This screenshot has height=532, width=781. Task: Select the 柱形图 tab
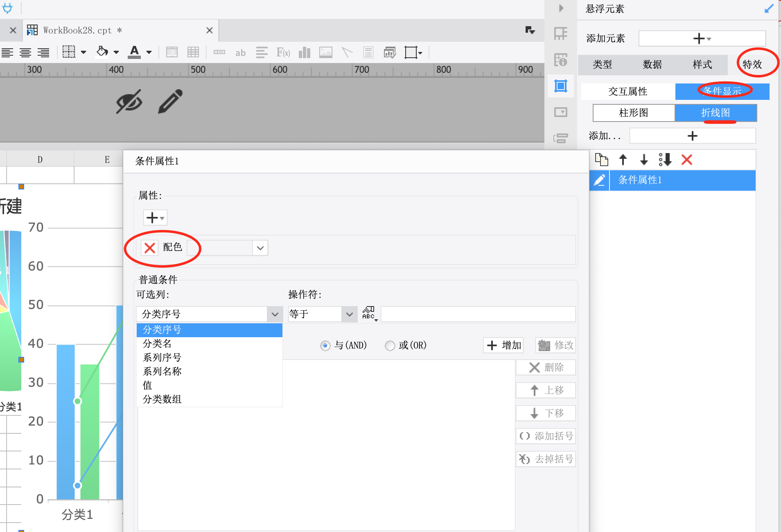tap(634, 113)
